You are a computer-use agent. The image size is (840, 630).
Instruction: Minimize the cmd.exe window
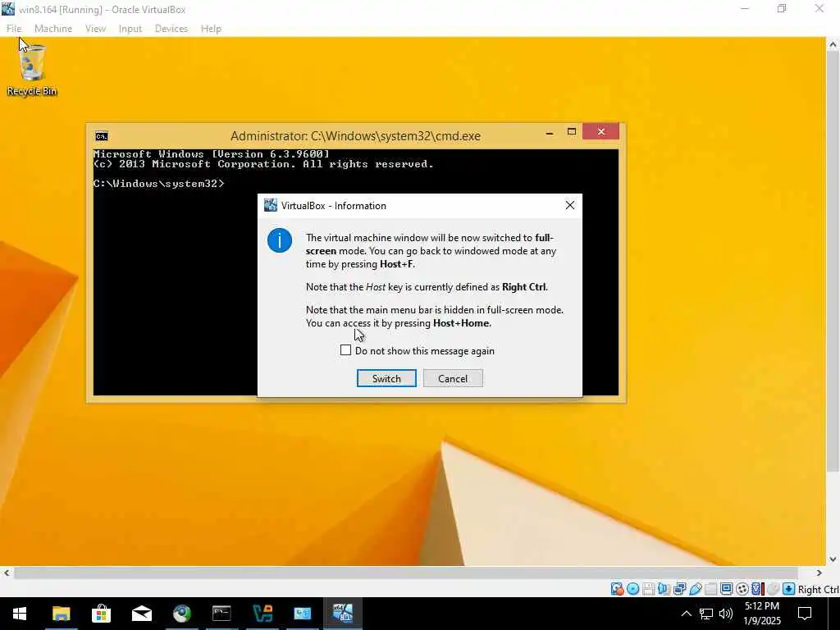coord(550,133)
